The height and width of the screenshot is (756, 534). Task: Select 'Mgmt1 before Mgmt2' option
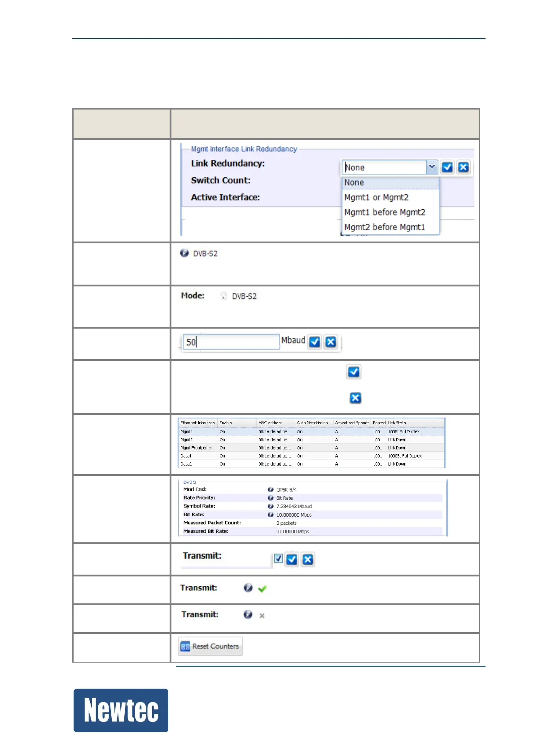click(385, 212)
